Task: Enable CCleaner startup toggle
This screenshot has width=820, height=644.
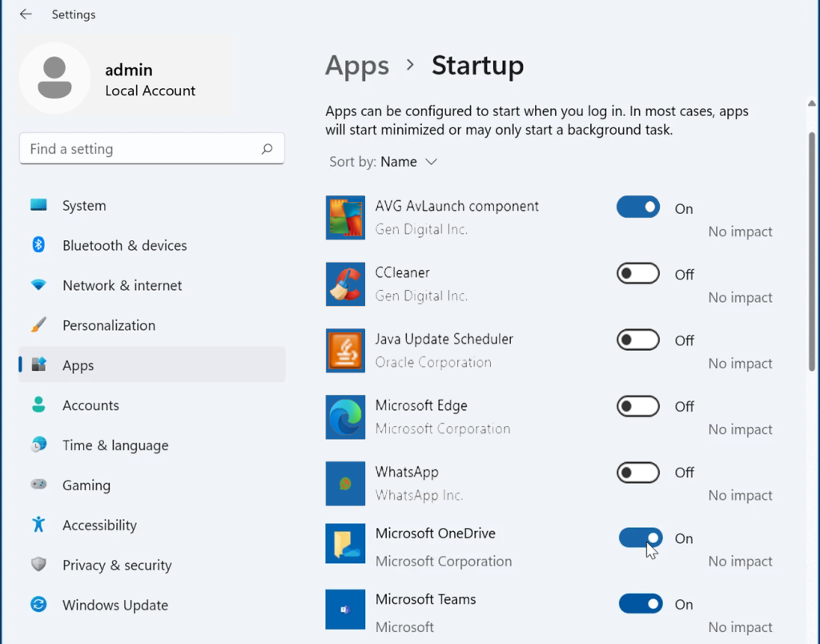Action: [638, 274]
